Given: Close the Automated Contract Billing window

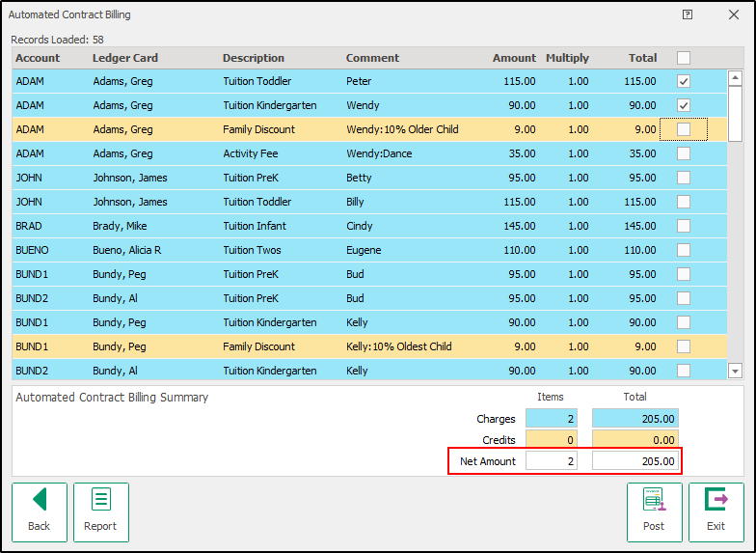Looking at the screenshot, I should 734,14.
